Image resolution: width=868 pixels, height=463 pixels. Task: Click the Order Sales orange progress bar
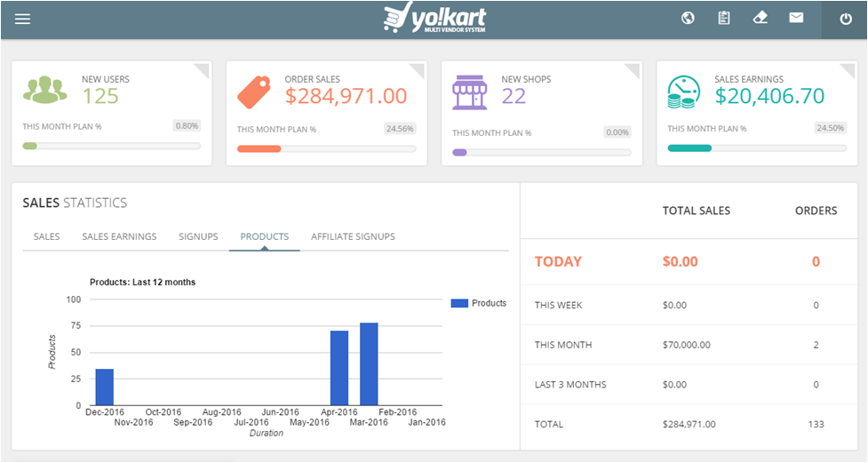[x=327, y=149]
